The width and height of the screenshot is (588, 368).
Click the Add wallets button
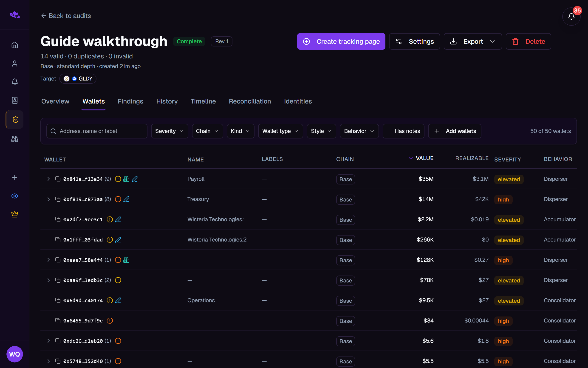454,131
